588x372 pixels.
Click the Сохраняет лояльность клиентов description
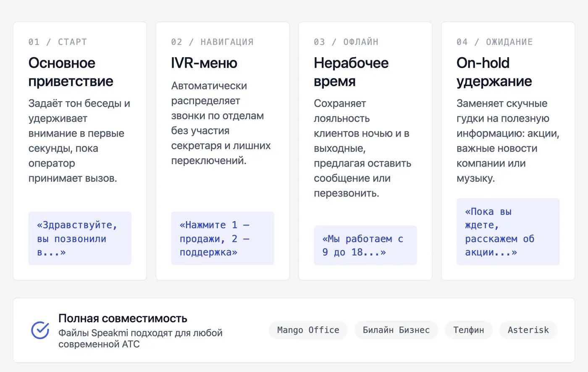click(x=362, y=148)
